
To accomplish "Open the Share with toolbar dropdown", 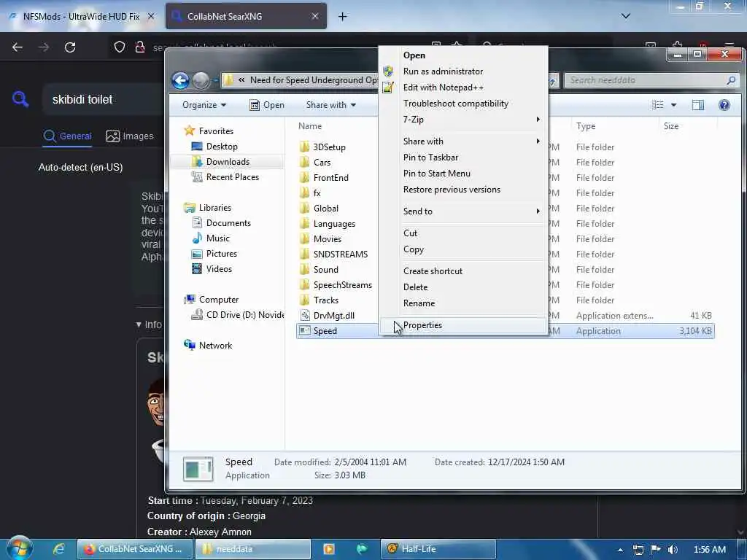I will [x=330, y=105].
